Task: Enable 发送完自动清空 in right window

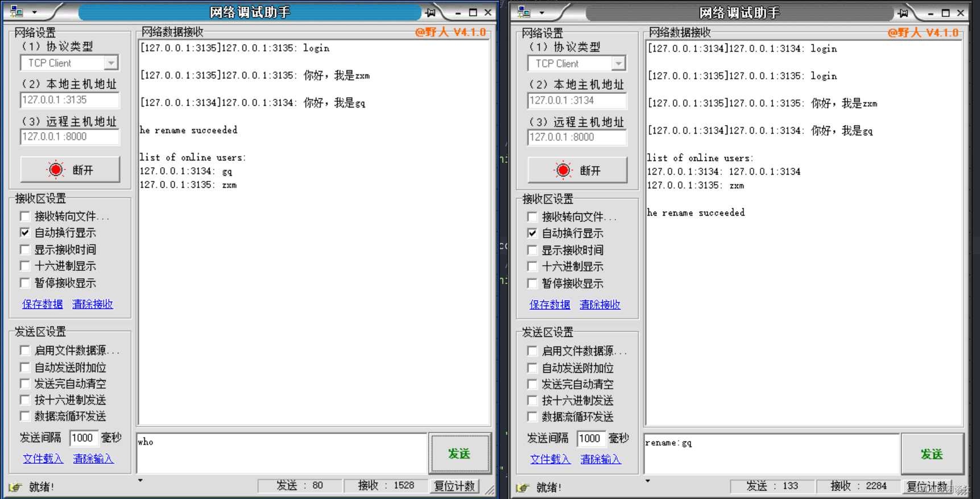Action: (x=532, y=384)
